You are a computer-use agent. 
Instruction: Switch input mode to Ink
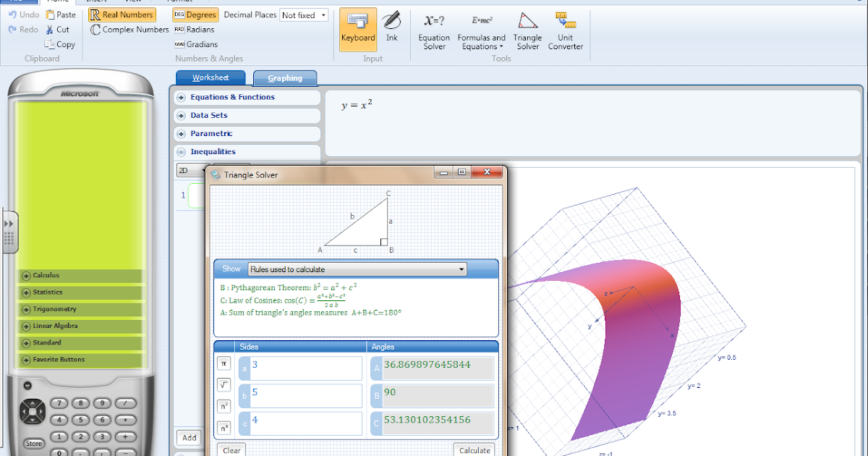click(x=391, y=29)
